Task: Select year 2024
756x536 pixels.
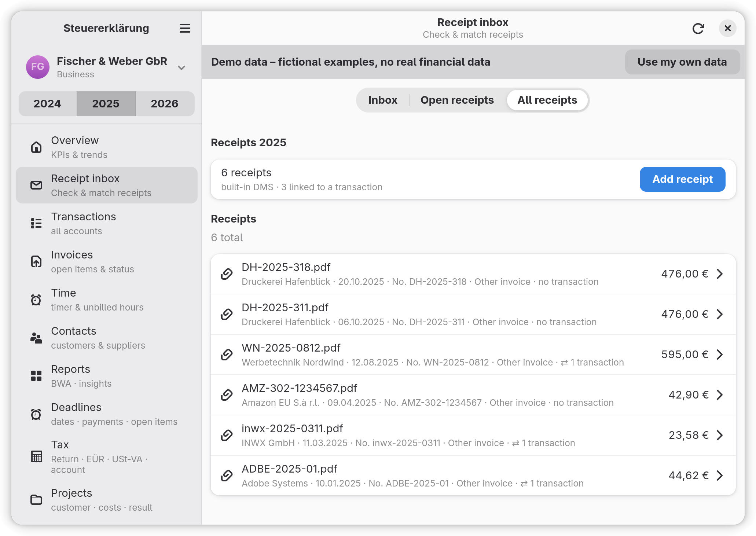Action: point(47,104)
